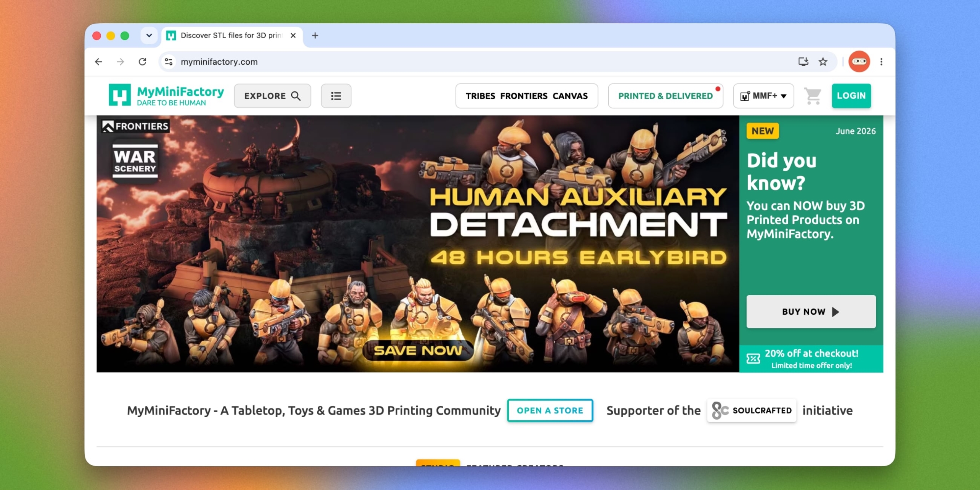Click the Human Auxiliary Detachment banner
This screenshot has width=980, height=490.
coord(417,243)
